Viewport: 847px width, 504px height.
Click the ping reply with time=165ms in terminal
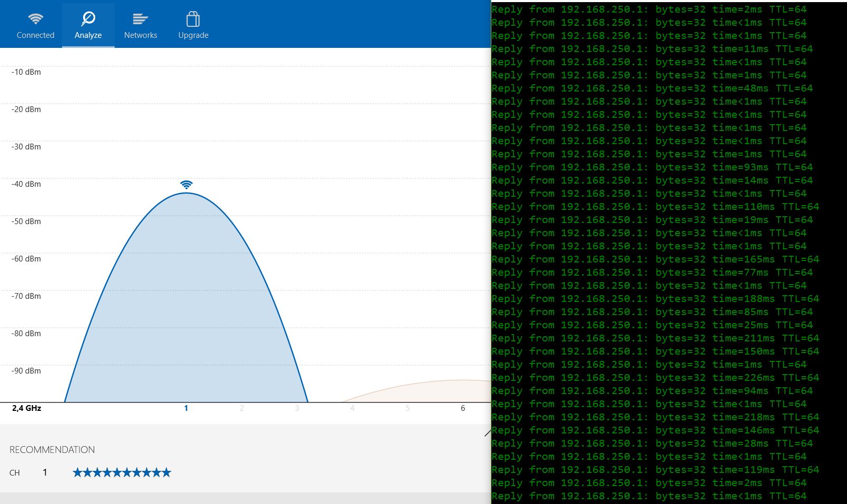[x=656, y=259]
